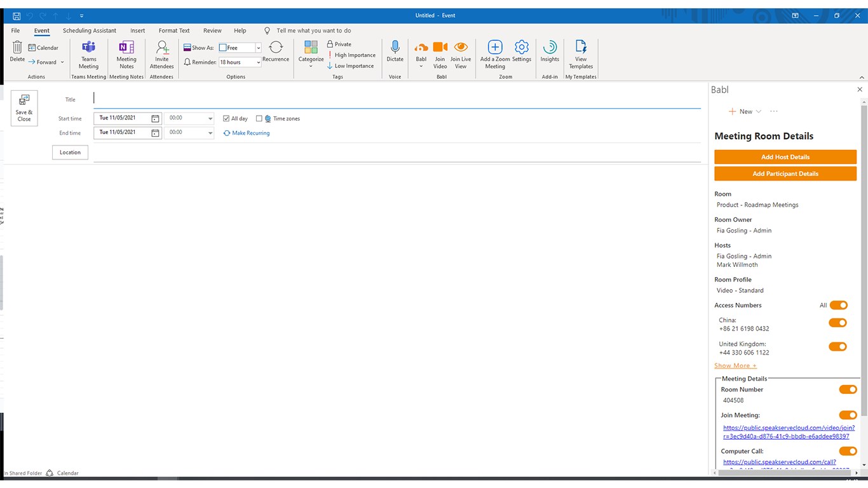Click in the Title field

(397, 98)
